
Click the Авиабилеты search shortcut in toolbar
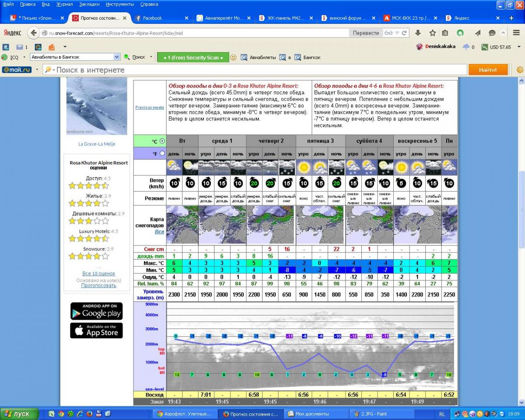258,57
